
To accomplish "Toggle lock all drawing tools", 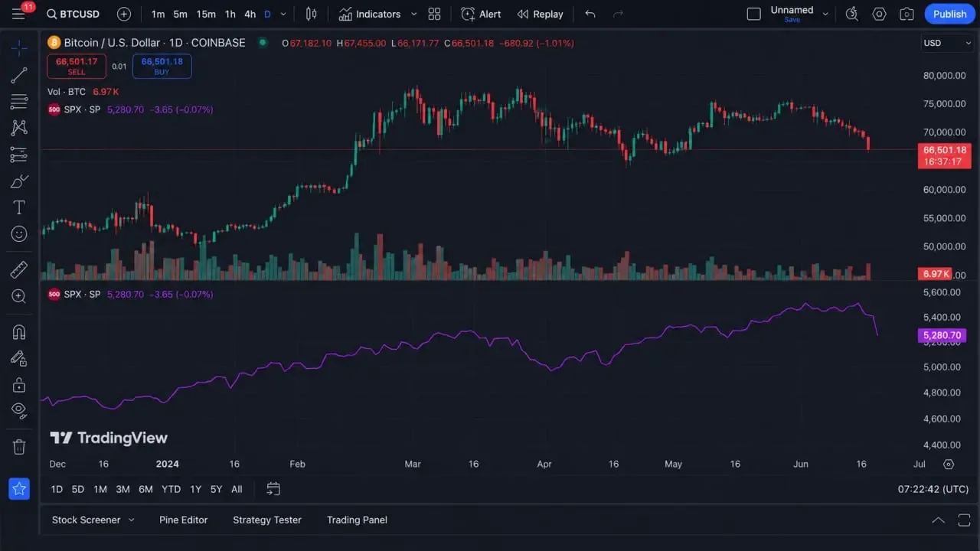I will click(x=19, y=384).
